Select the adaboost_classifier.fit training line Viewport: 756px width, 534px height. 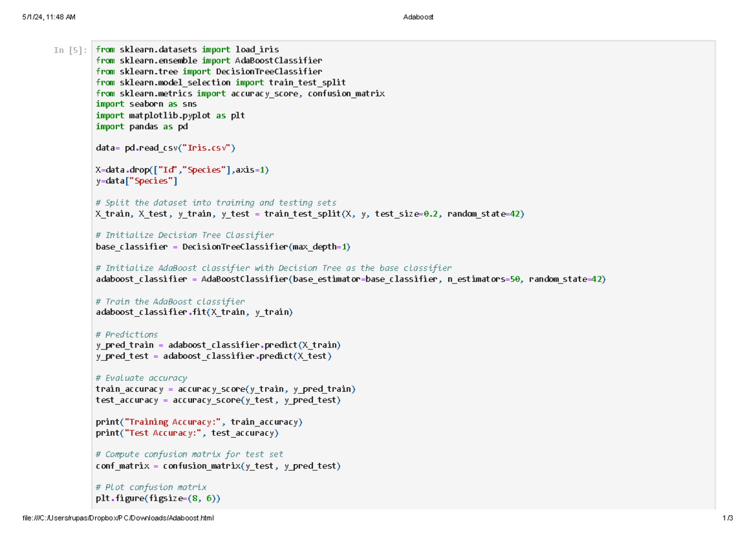pyautogui.click(x=195, y=312)
